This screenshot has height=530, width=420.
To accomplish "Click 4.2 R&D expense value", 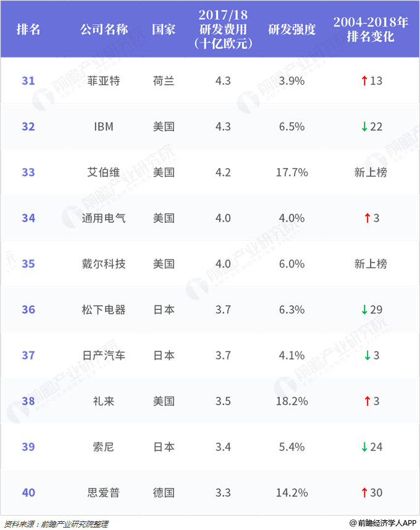I will [x=223, y=172].
